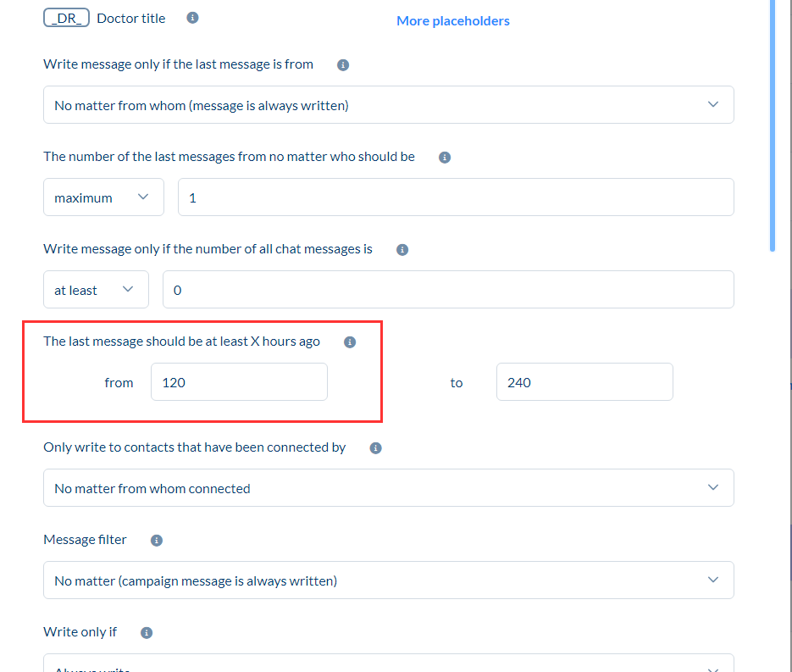Click the 'to' hours field showing 240
792x672 pixels.
pyautogui.click(x=584, y=382)
